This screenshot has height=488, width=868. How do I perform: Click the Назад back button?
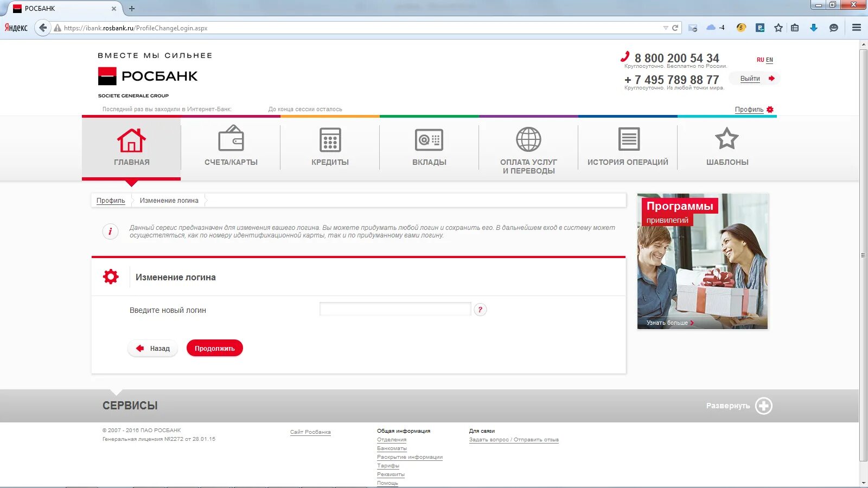(153, 348)
